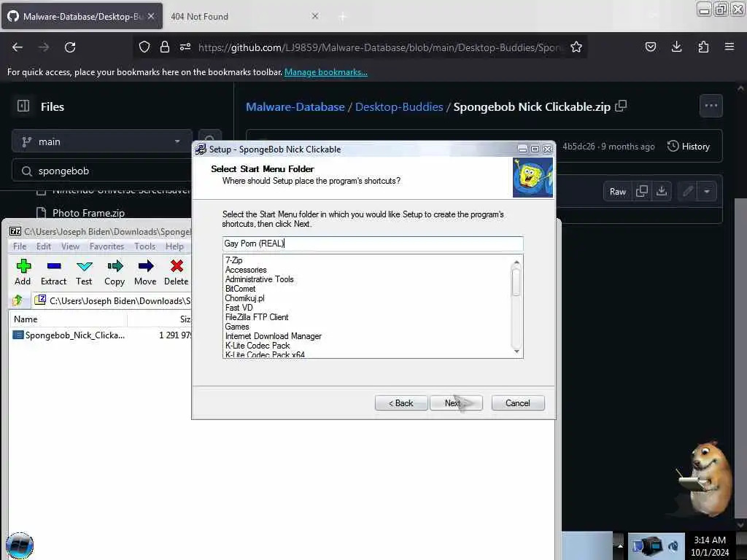Image resolution: width=747 pixels, height=560 pixels.
Task: Click the site padlock icon
Action: (x=165, y=47)
